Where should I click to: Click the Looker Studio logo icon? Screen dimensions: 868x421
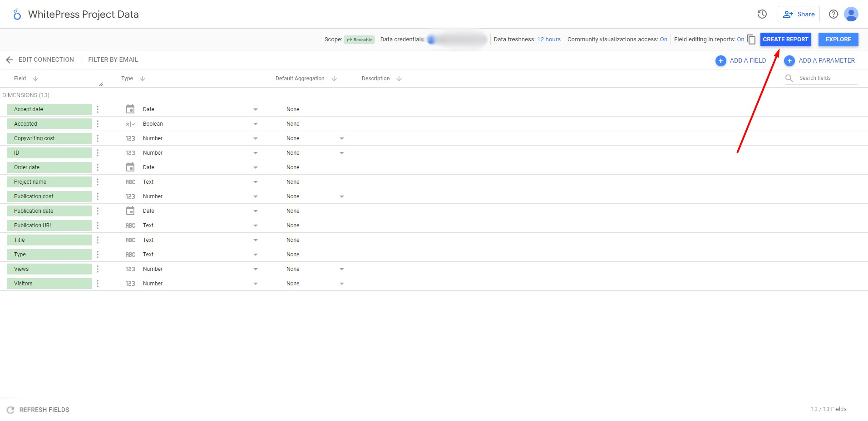[x=17, y=15]
